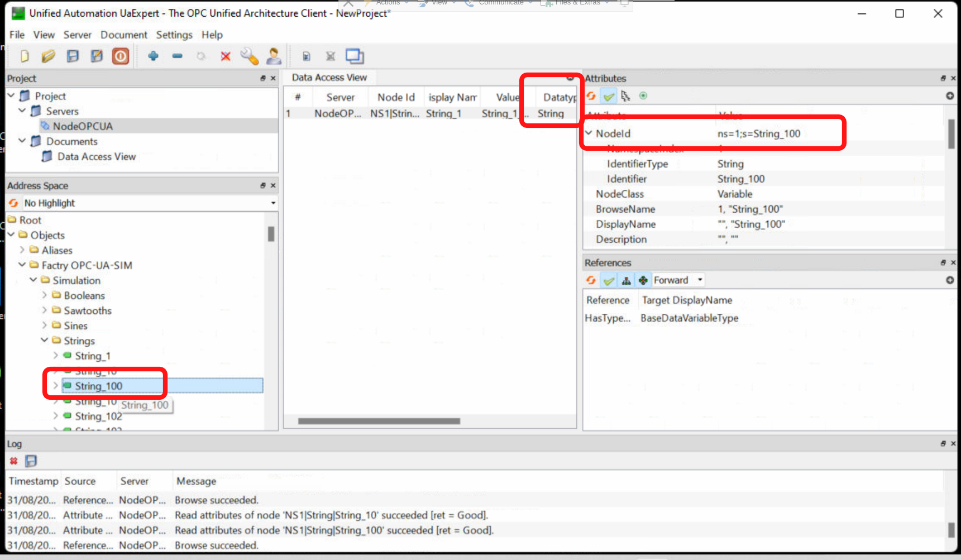Screen dimensions: 961x560
Task: Click the tree-select icon in Attributes toolbar
Action: (x=625, y=96)
